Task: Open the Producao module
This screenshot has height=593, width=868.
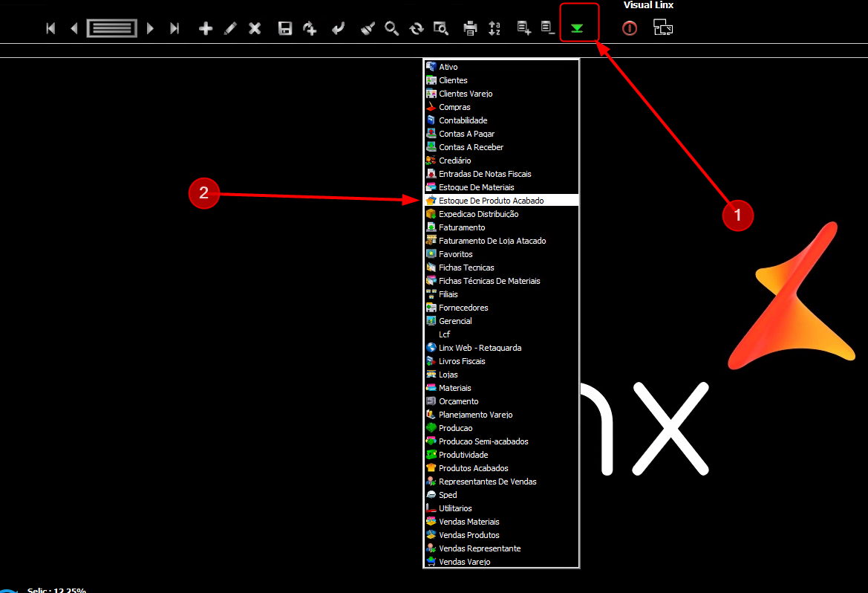Action: pos(501,428)
